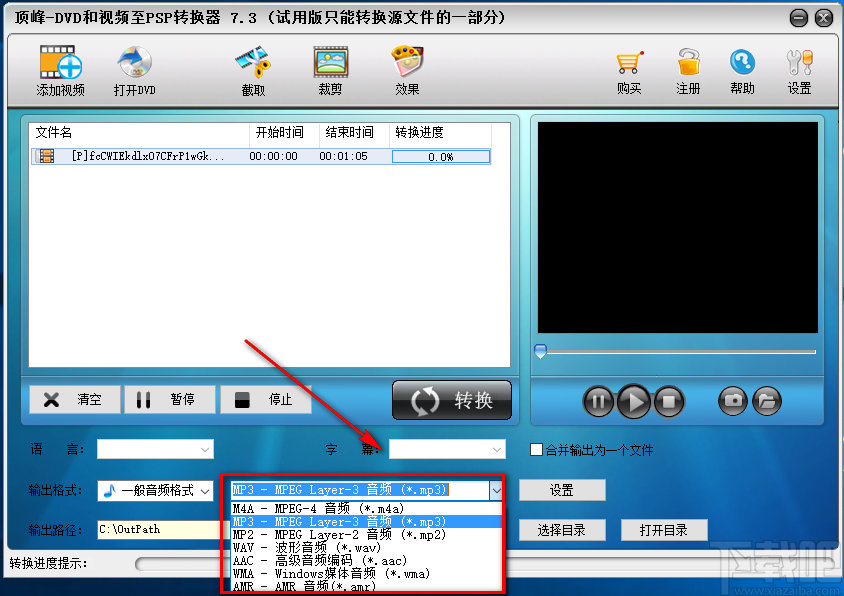This screenshot has height=596, width=844.
Task: Click the selected MP3 format text field
Action: pyautogui.click(x=360, y=490)
